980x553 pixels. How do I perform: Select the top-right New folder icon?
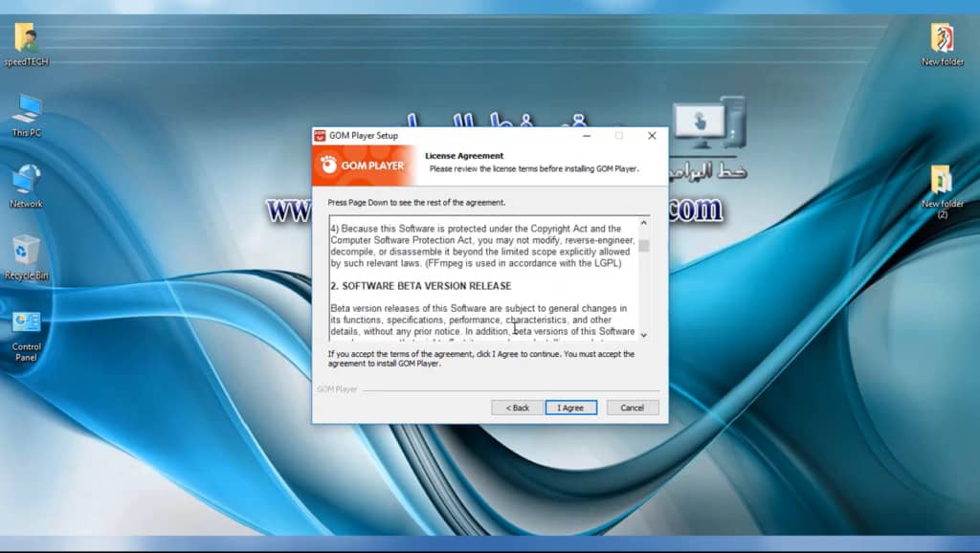click(942, 38)
